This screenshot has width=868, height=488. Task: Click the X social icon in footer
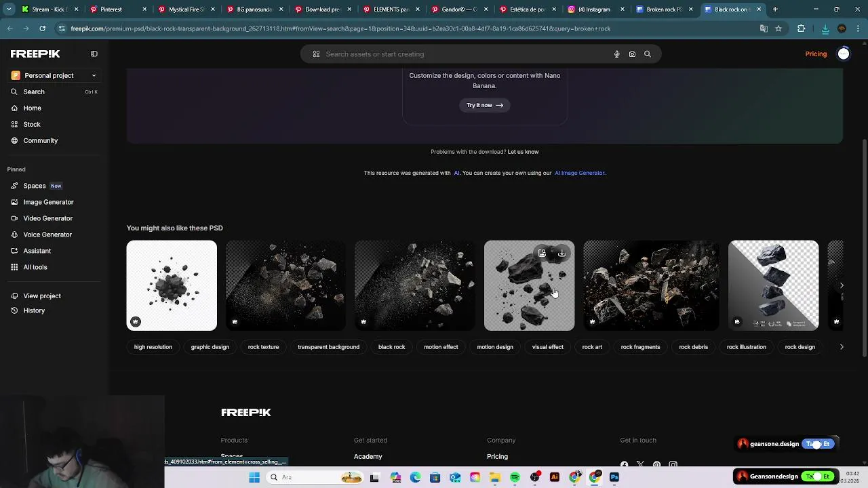[x=640, y=464]
